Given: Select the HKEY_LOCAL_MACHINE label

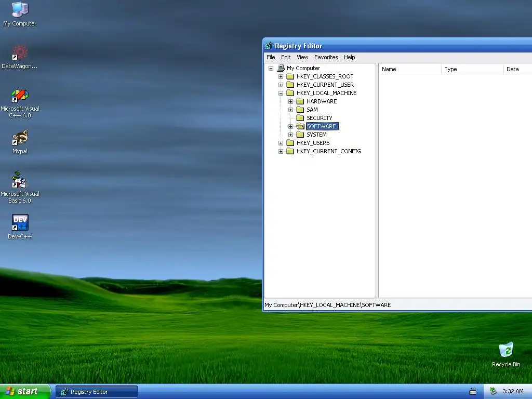Looking at the screenshot, I should point(326,93).
